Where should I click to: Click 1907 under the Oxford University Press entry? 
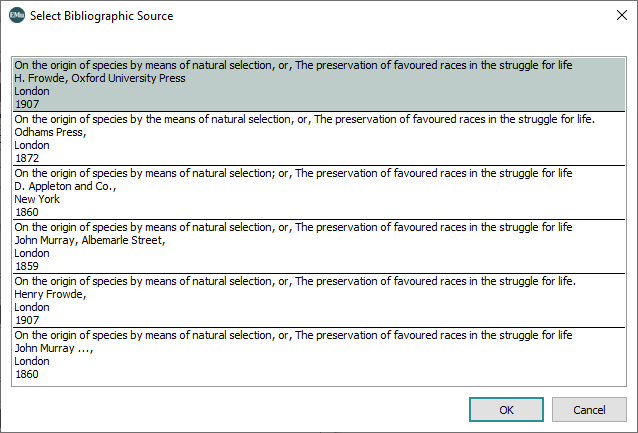pos(27,104)
